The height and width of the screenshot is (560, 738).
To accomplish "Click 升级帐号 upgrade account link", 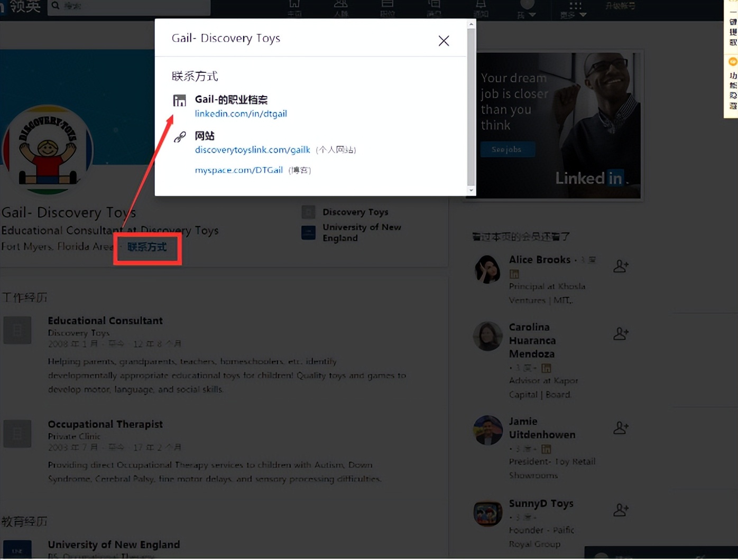I will click(x=621, y=6).
